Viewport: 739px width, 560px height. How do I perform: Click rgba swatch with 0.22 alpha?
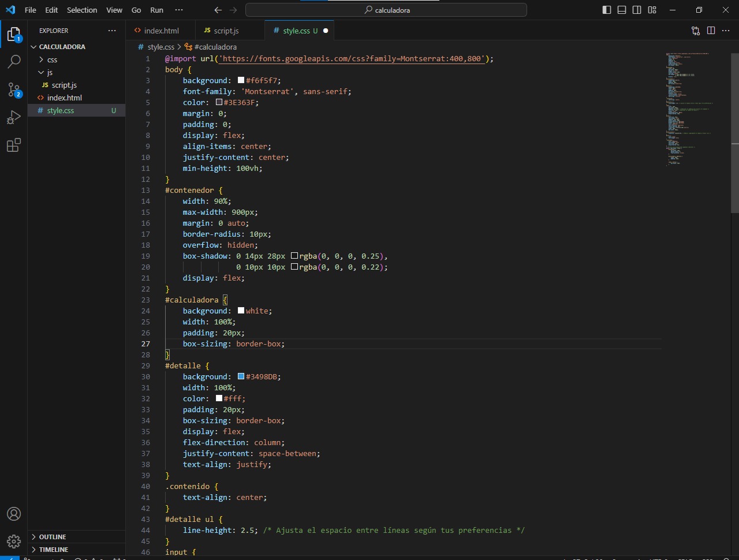point(294,267)
